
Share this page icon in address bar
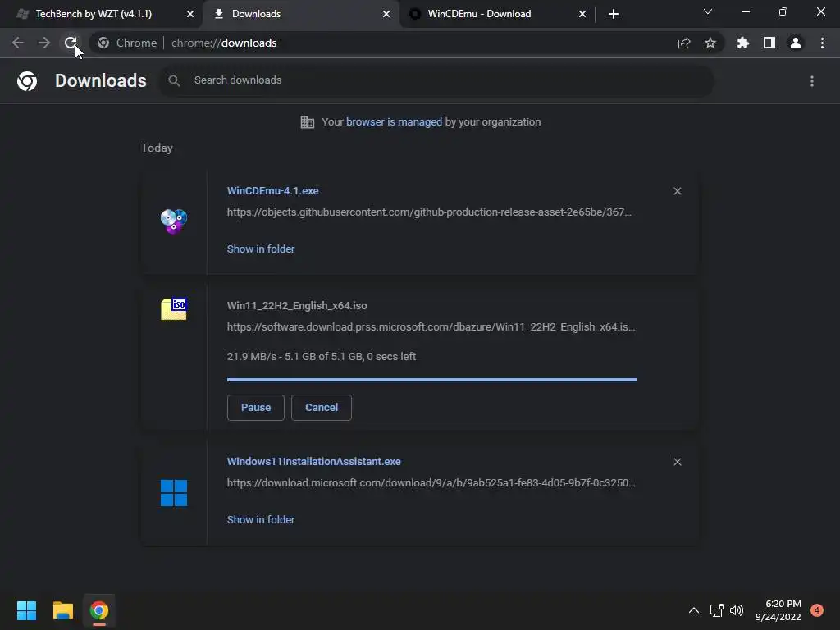(x=684, y=43)
